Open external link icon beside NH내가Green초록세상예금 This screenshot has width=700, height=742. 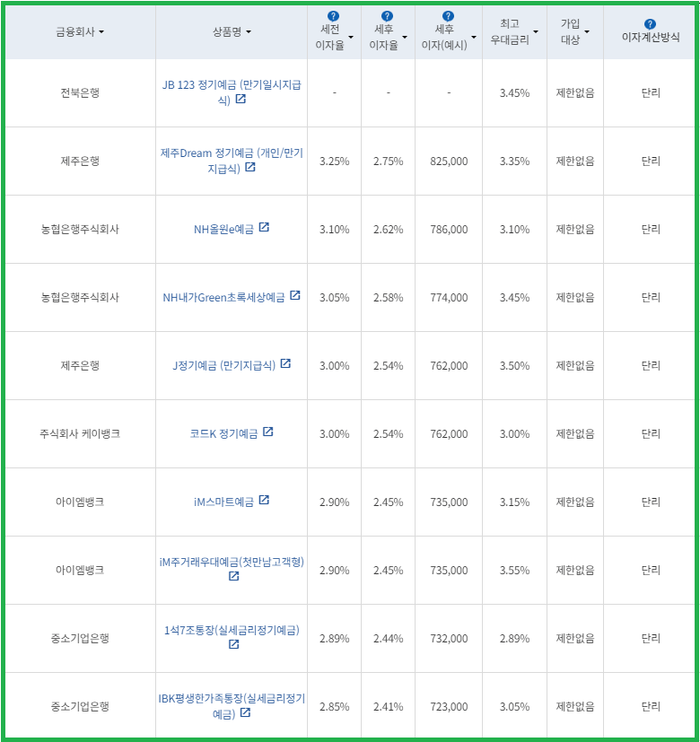295,296
